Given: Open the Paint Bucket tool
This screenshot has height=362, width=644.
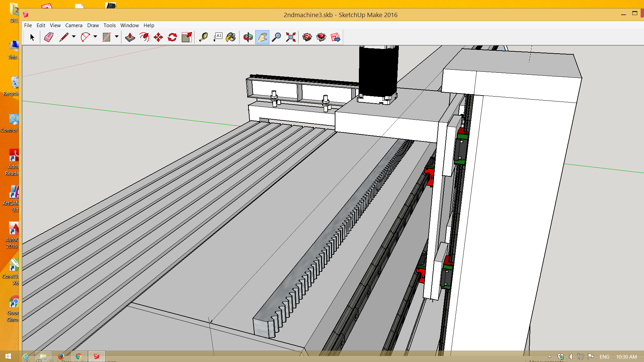Looking at the screenshot, I should [231, 37].
